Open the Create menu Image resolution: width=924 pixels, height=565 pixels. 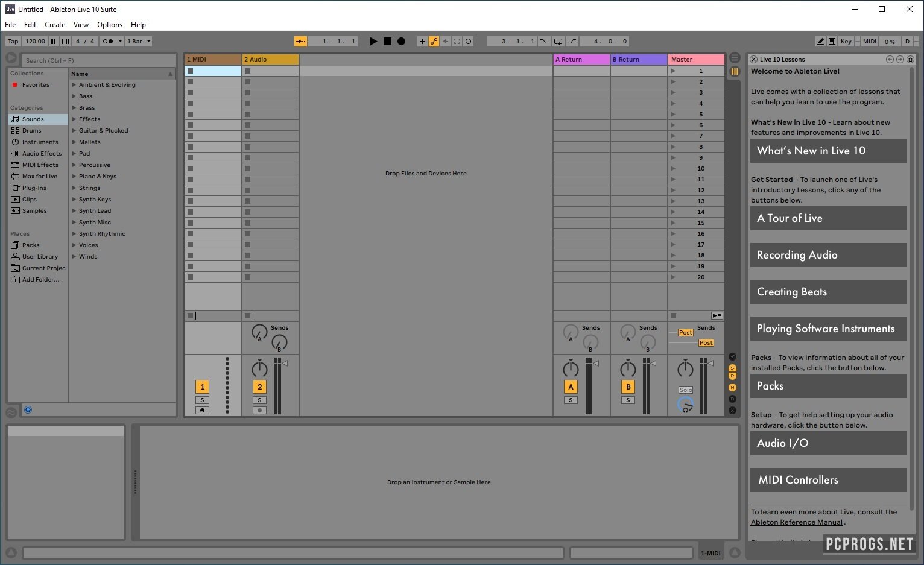coord(55,25)
